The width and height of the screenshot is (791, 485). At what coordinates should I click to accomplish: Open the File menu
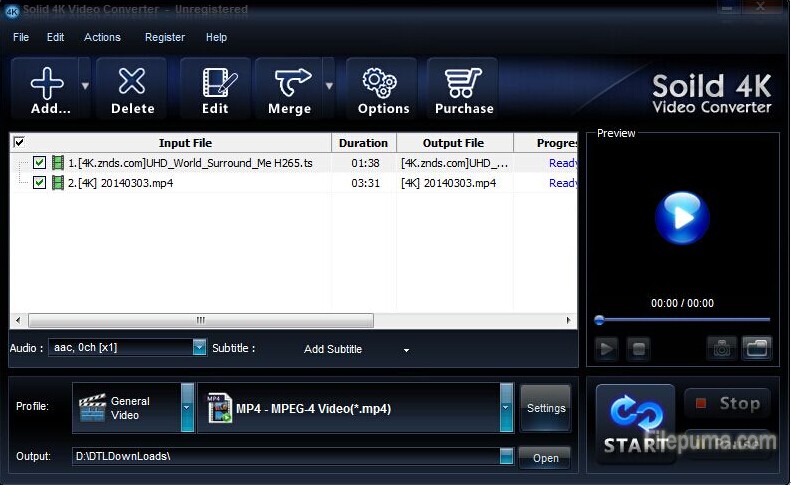tap(21, 37)
